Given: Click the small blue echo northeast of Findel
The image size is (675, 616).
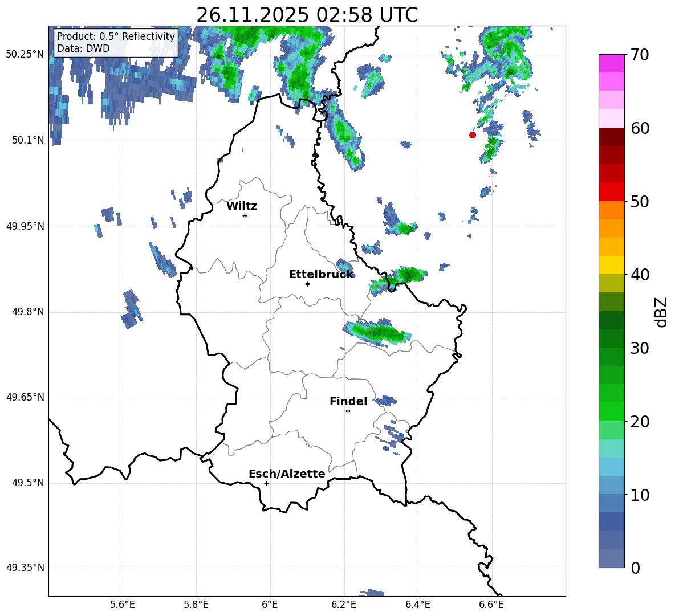Looking at the screenshot, I should (x=385, y=401).
